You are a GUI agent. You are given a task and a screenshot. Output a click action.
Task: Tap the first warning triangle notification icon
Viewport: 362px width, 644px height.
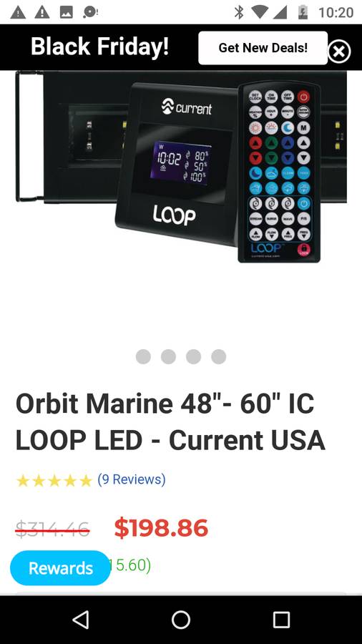pyautogui.click(x=18, y=12)
